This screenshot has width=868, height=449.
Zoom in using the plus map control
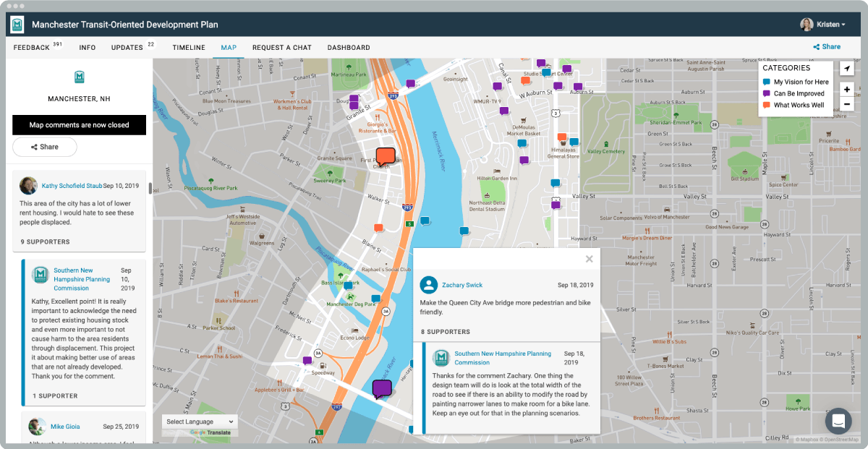pos(846,89)
